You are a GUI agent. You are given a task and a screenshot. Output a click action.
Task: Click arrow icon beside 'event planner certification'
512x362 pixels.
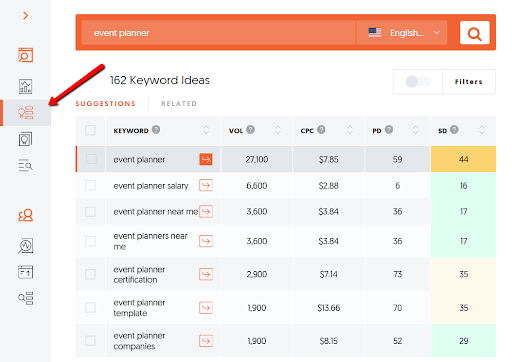pyautogui.click(x=206, y=274)
